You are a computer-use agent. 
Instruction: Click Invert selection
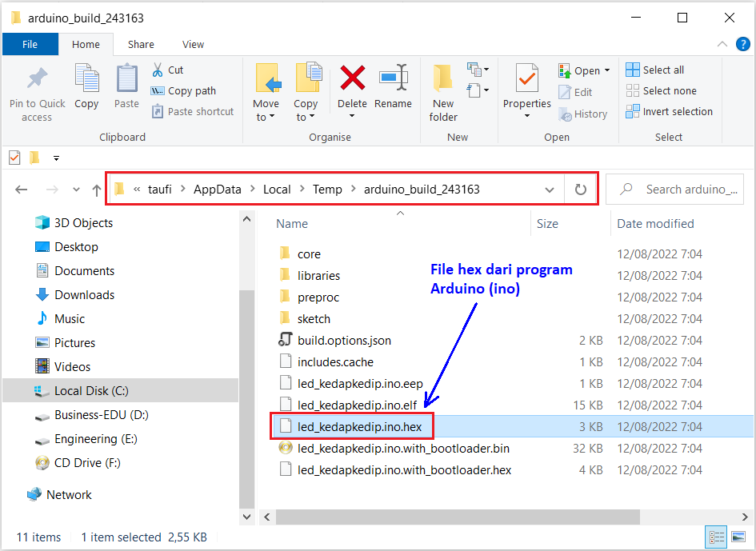(670, 111)
